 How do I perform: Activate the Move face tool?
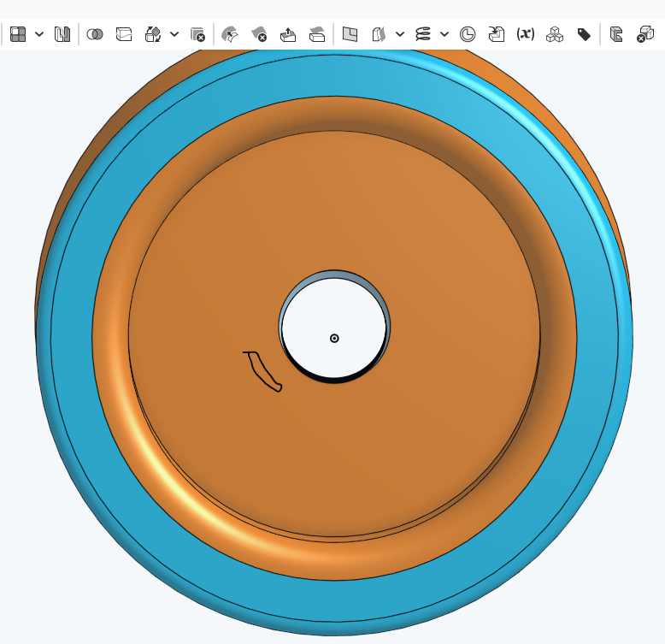pos(288,34)
